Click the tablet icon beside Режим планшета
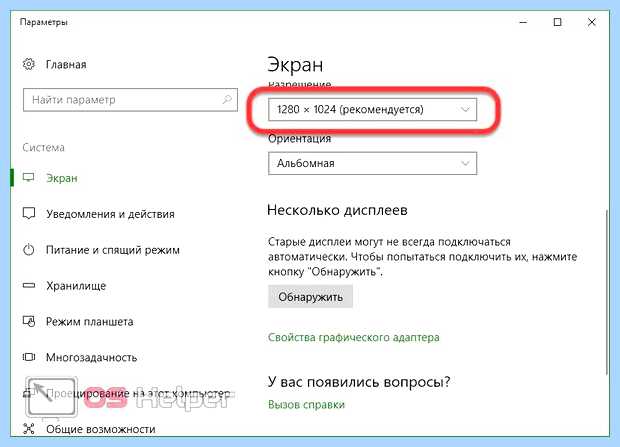This screenshot has height=447, width=620. pos(29,321)
